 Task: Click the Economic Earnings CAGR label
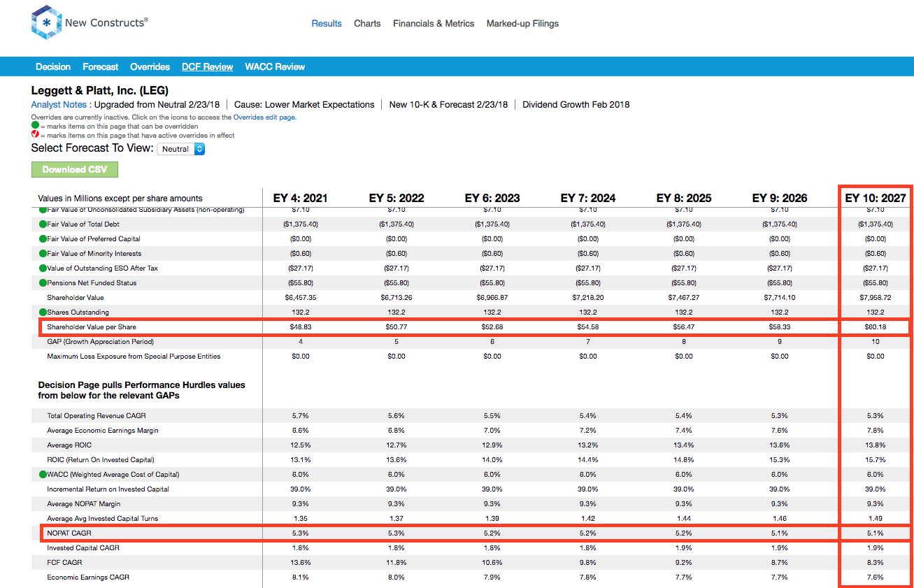point(88,578)
